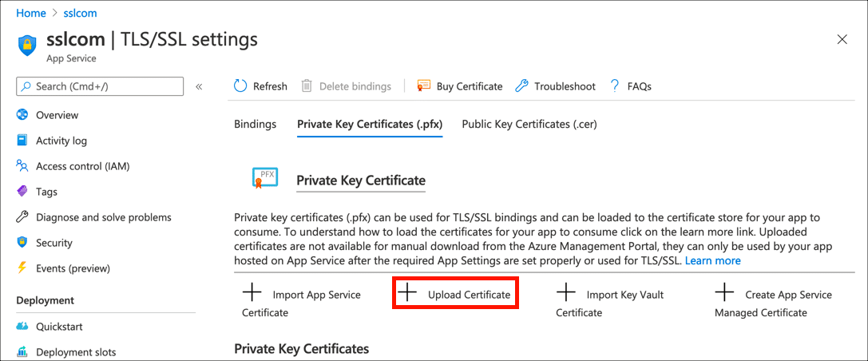The width and height of the screenshot is (868, 361).
Task: Switch to the Bindings tab
Action: [x=255, y=125]
